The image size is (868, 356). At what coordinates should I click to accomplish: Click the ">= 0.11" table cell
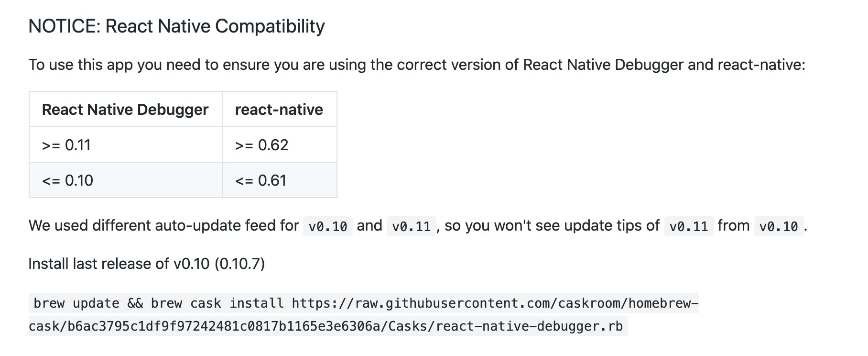tap(66, 145)
